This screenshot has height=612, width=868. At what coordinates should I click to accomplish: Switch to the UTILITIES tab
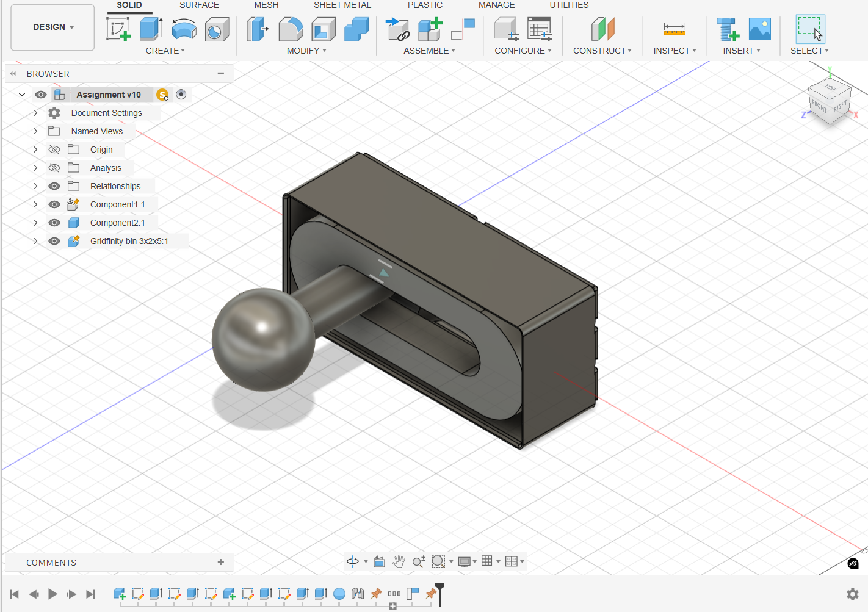point(569,5)
